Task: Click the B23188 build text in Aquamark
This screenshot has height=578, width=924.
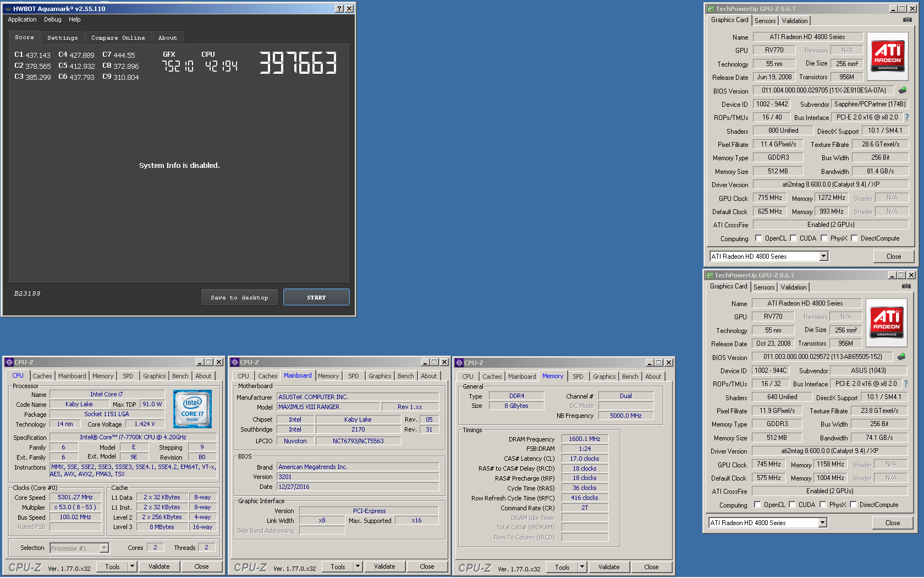Action: pyautogui.click(x=28, y=294)
